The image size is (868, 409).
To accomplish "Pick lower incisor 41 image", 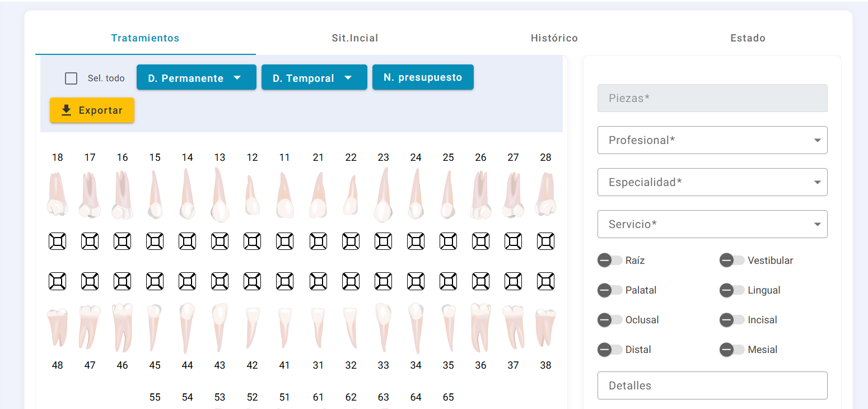I will [x=285, y=328].
